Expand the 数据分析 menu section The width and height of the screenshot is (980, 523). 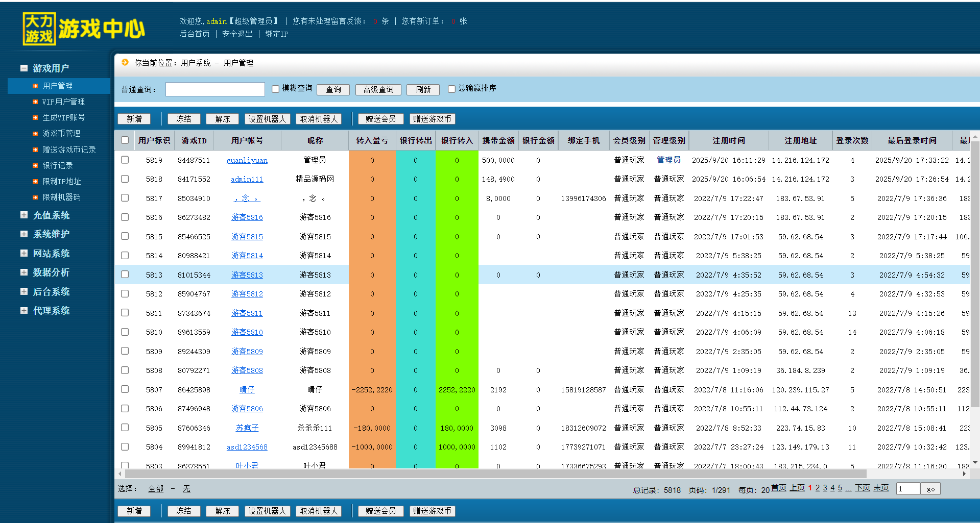pos(24,272)
